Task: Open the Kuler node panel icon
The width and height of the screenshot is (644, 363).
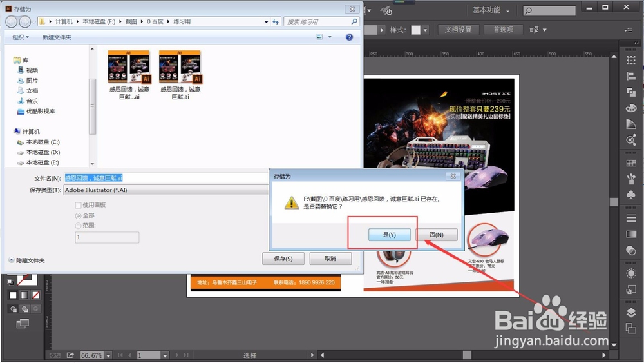Action: [x=631, y=140]
